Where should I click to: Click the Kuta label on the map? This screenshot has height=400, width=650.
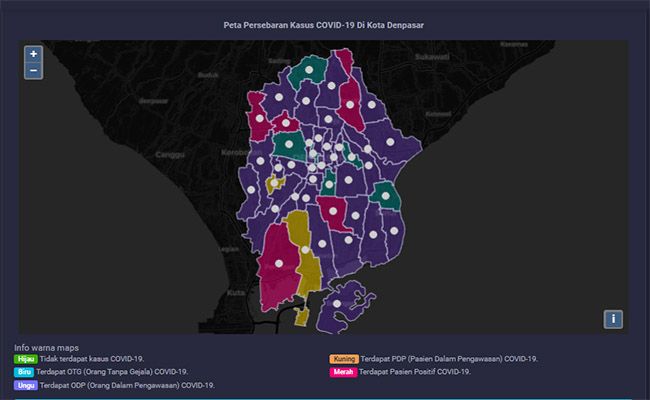pyautogui.click(x=236, y=292)
